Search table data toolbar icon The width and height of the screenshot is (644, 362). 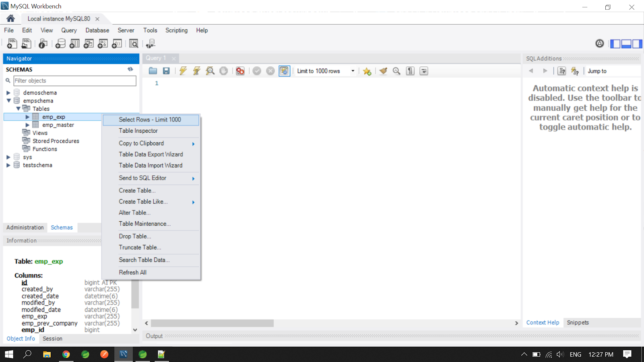coord(134,43)
